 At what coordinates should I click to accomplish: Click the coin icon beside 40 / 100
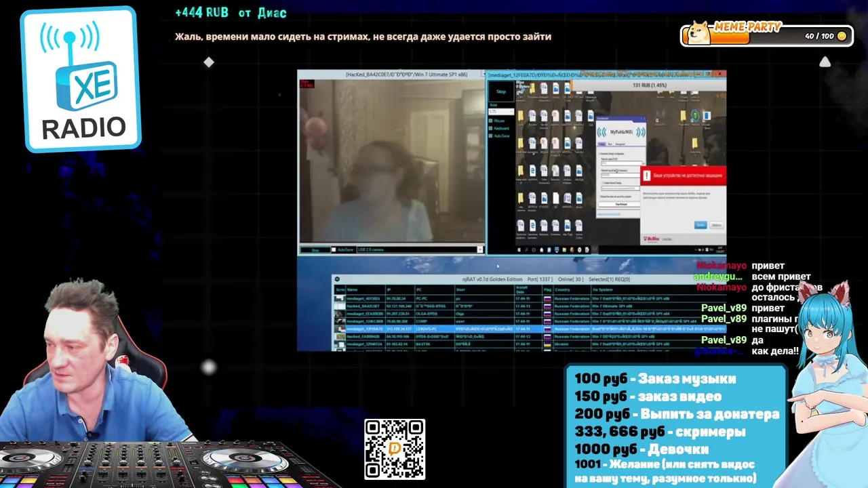[842, 36]
